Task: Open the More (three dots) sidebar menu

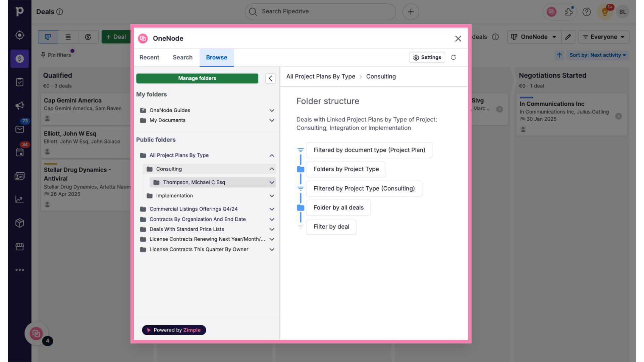Action: click(19, 270)
